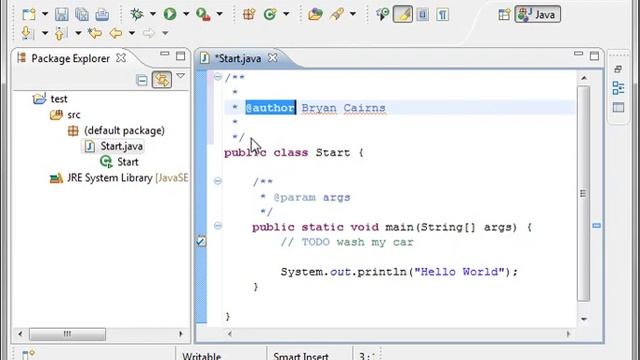
Task: Click the Previous Annotation up arrow icon
Action: (60, 33)
